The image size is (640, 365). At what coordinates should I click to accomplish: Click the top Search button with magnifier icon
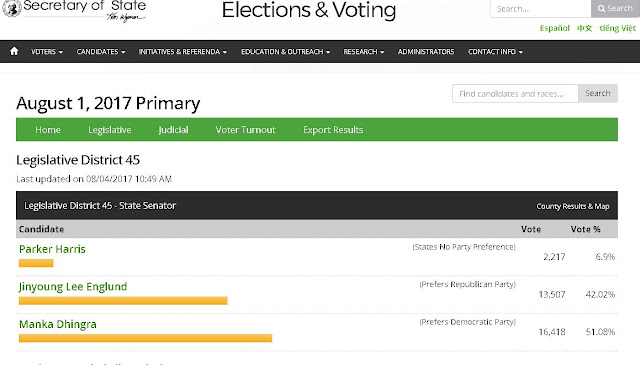click(615, 9)
